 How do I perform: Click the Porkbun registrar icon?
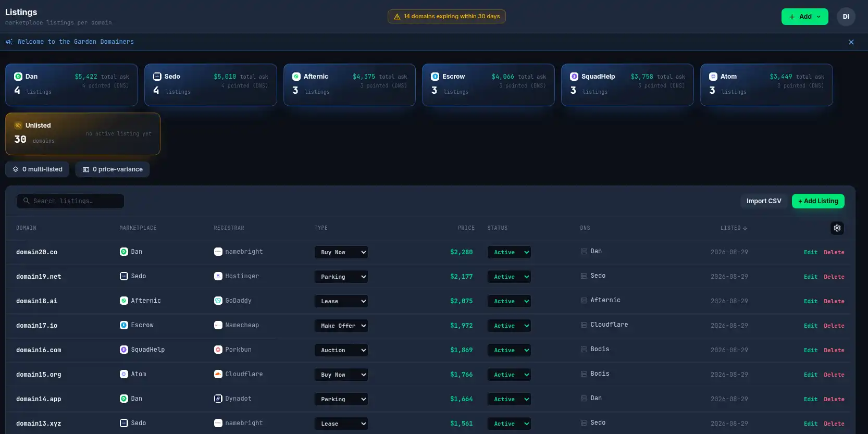[218, 350]
